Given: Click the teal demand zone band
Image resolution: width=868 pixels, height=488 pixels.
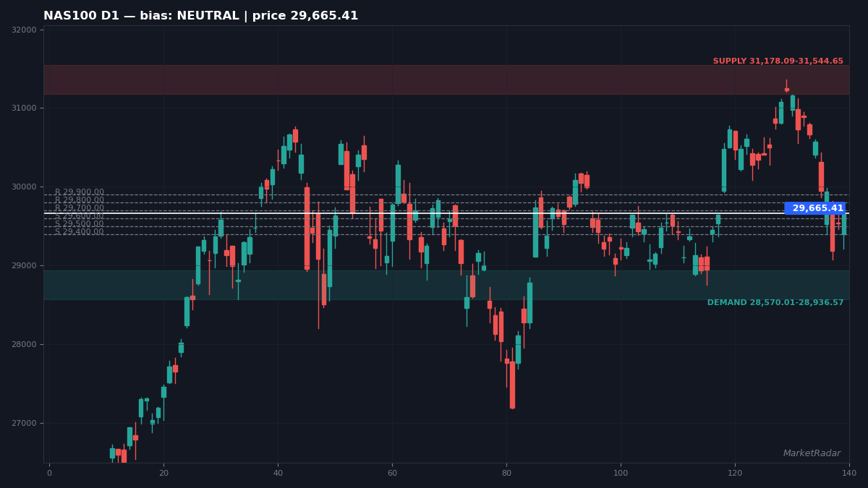Looking at the screenshot, I should (446, 285).
